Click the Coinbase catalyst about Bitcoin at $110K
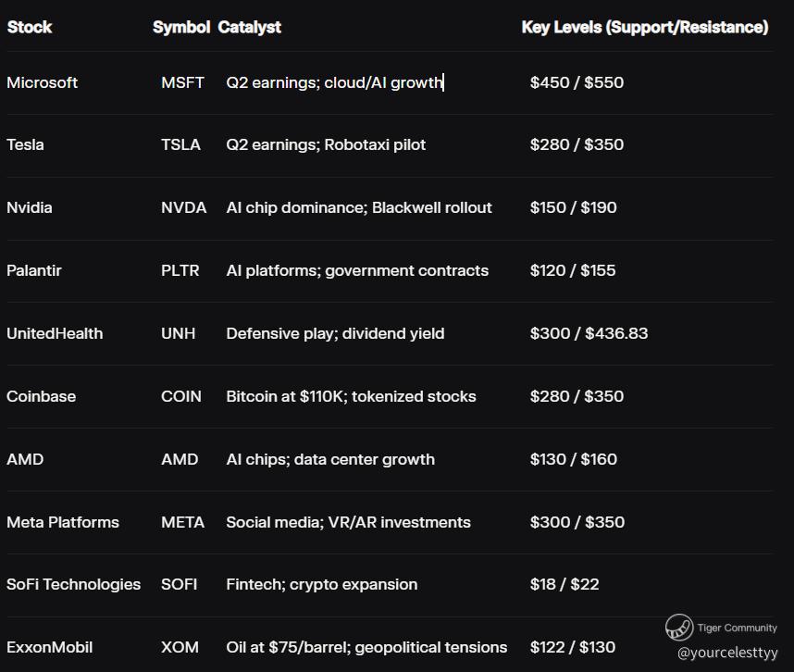Image resolution: width=794 pixels, height=672 pixels. (351, 396)
